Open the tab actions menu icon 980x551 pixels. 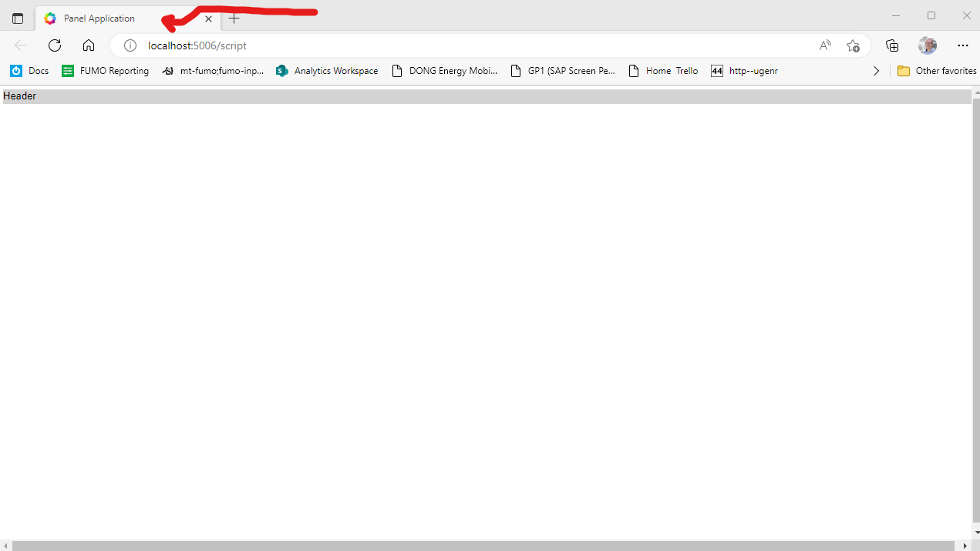point(18,18)
